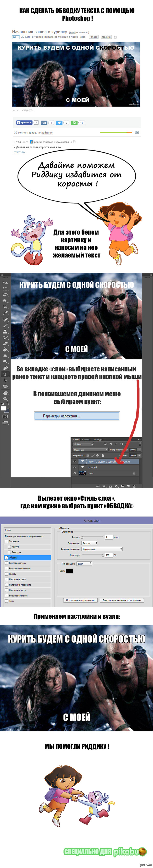Switch to the Слои tab

pos(76,439)
